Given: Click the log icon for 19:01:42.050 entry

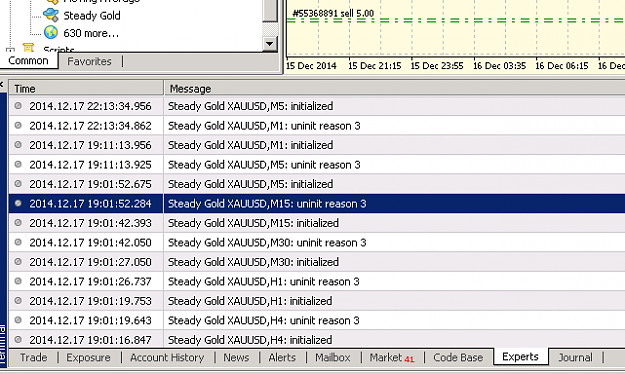Looking at the screenshot, I should [18, 242].
